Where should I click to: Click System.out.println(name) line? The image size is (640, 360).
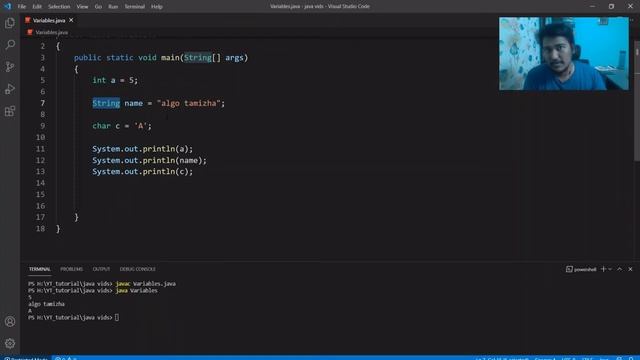149,160
